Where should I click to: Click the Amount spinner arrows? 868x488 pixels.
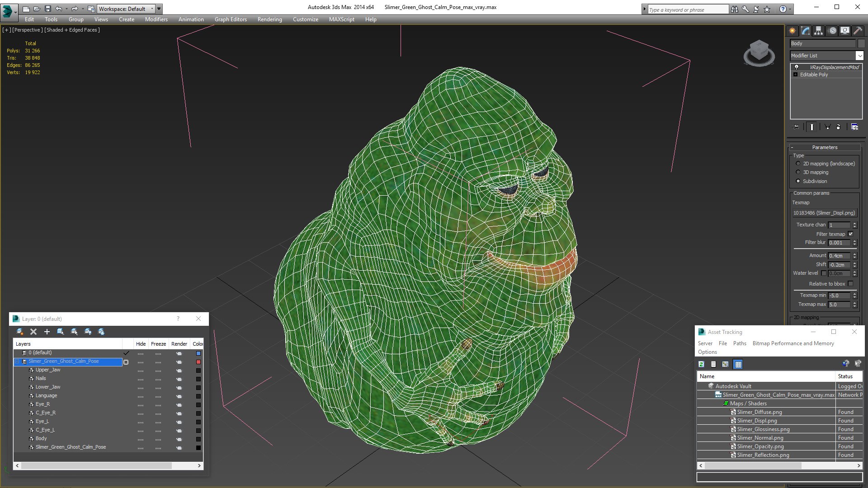pyautogui.click(x=854, y=256)
